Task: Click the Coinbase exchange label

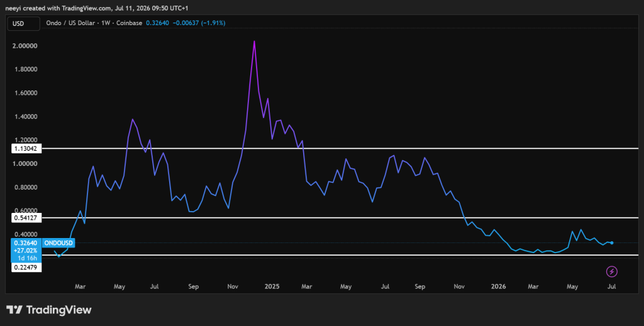Action: click(129, 23)
